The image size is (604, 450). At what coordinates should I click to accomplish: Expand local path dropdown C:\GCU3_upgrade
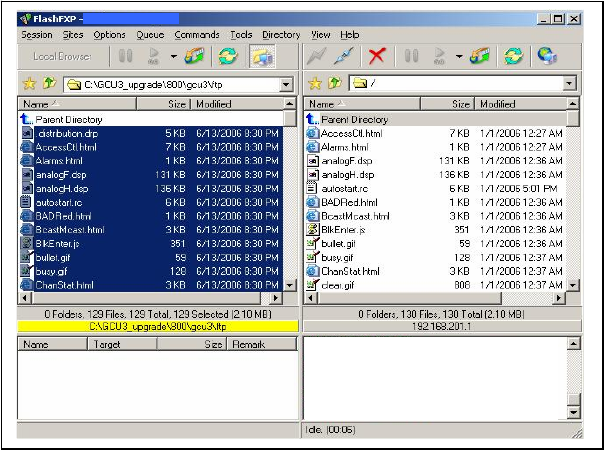(x=286, y=84)
